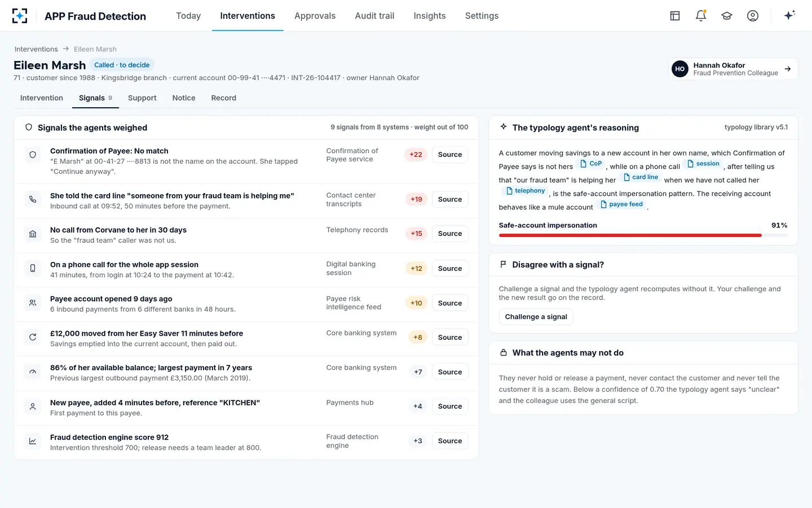Image resolution: width=812 pixels, height=508 pixels.
Task: Open the Record sub-tab
Action: point(224,98)
